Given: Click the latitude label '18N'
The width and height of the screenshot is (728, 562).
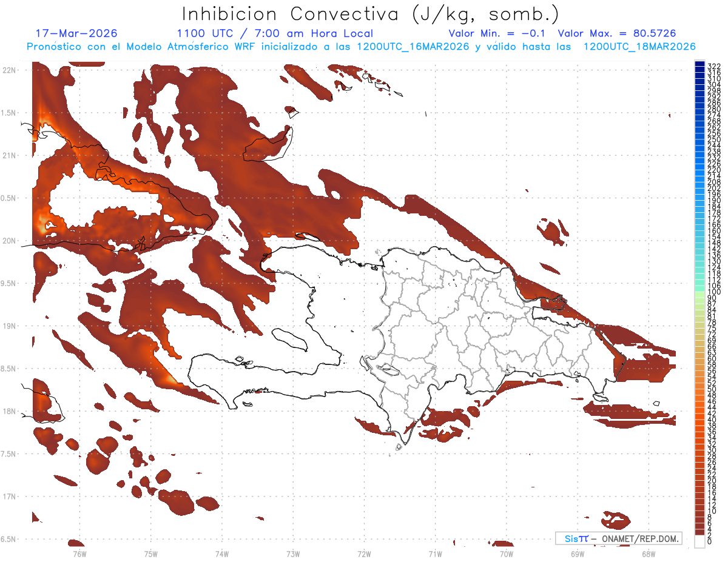Looking at the screenshot, I should (9, 411).
